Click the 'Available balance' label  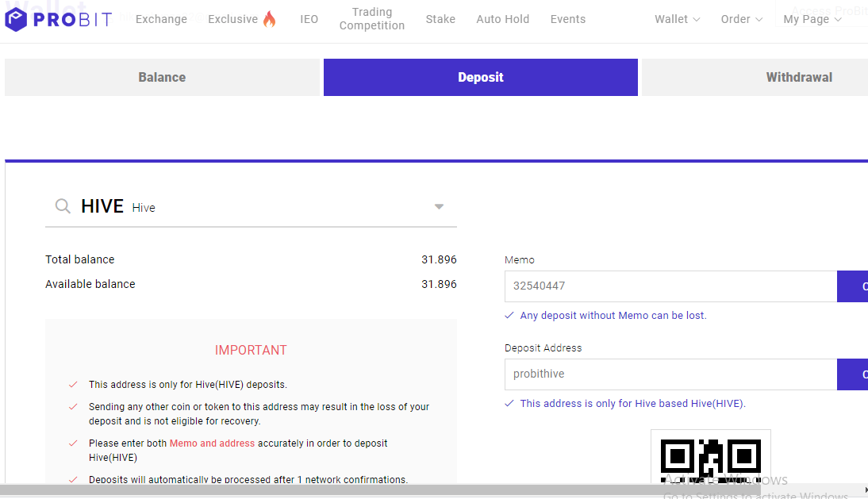[x=90, y=284]
